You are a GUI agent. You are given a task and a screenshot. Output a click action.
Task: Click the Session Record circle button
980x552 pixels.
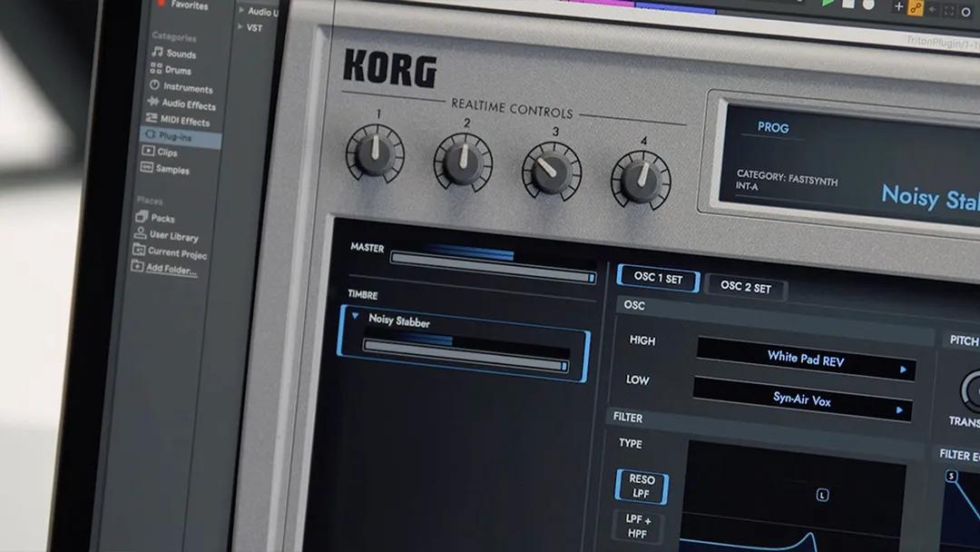tap(966, 12)
